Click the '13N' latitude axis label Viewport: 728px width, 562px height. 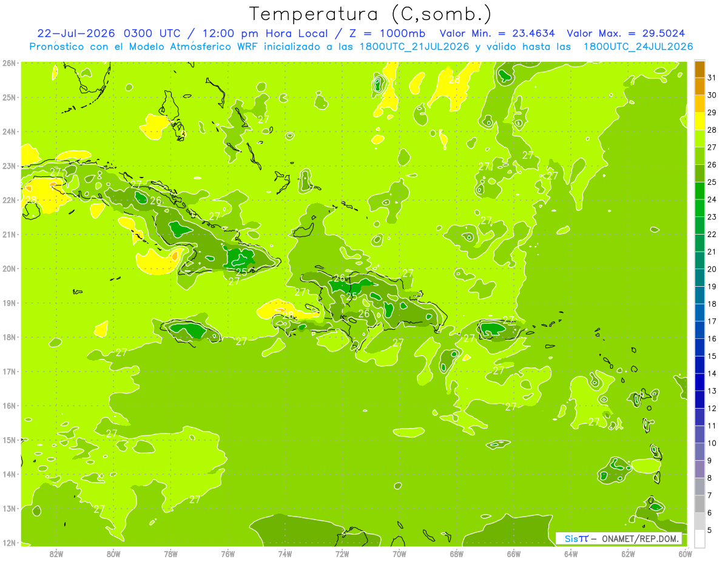9,508
